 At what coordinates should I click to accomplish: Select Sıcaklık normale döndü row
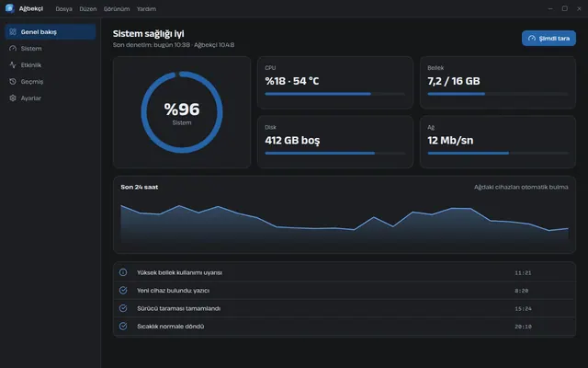[x=345, y=327]
